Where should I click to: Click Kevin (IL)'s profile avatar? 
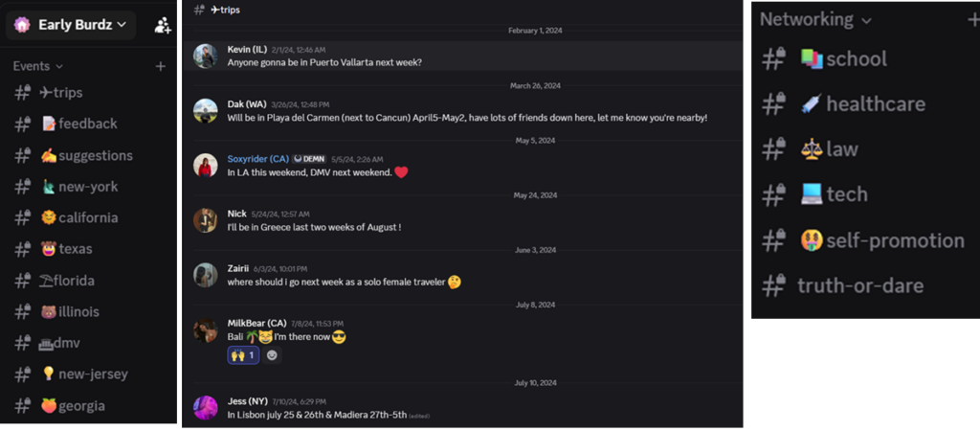coord(205,56)
